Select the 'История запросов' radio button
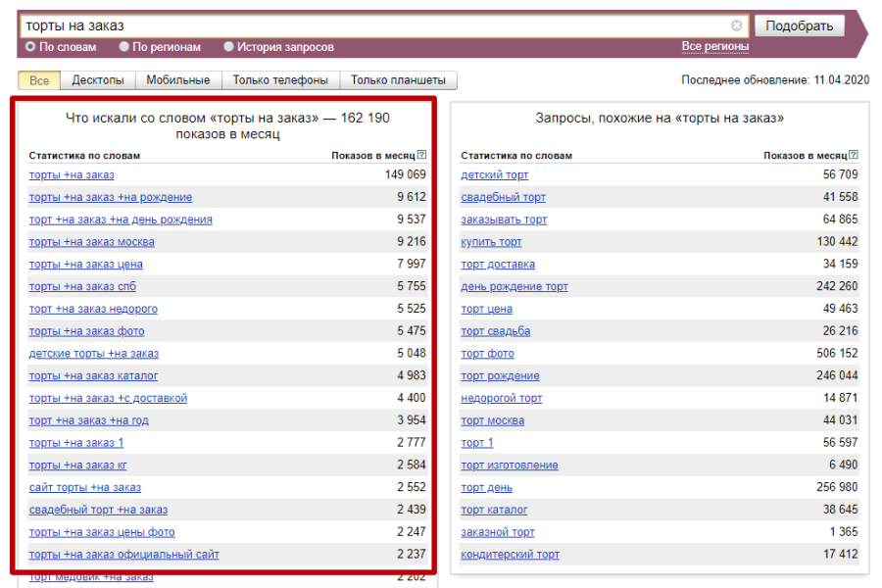882x588 pixels. [229, 47]
